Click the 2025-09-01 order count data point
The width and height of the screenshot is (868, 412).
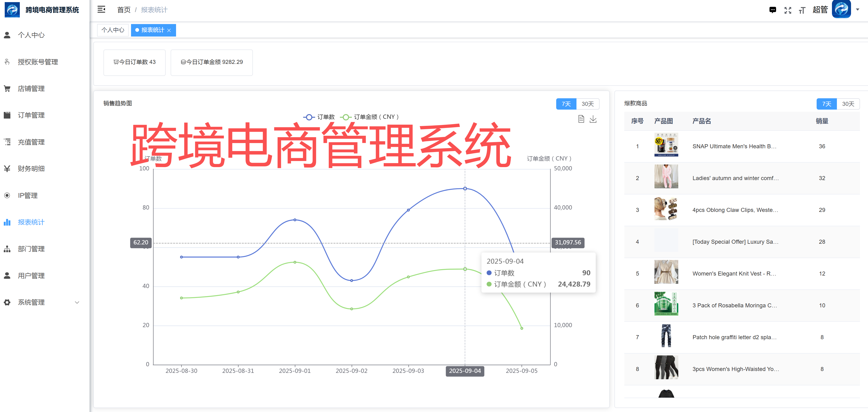point(295,220)
